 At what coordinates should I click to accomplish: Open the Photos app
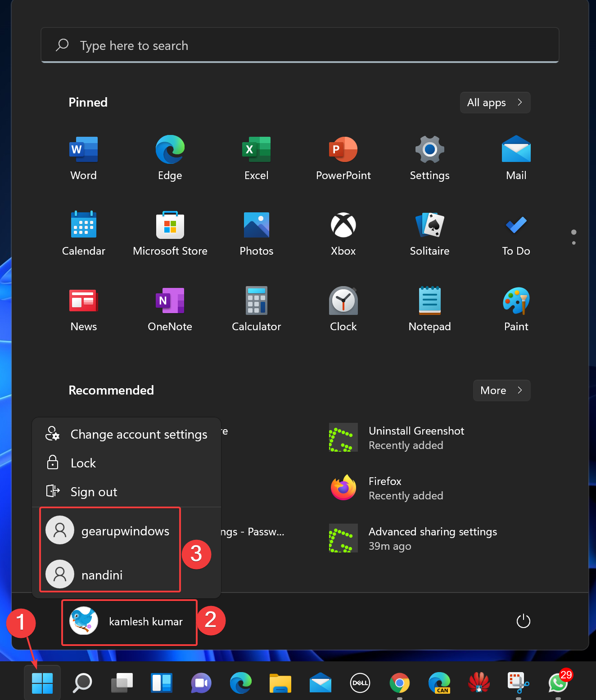pyautogui.click(x=257, y=234)
